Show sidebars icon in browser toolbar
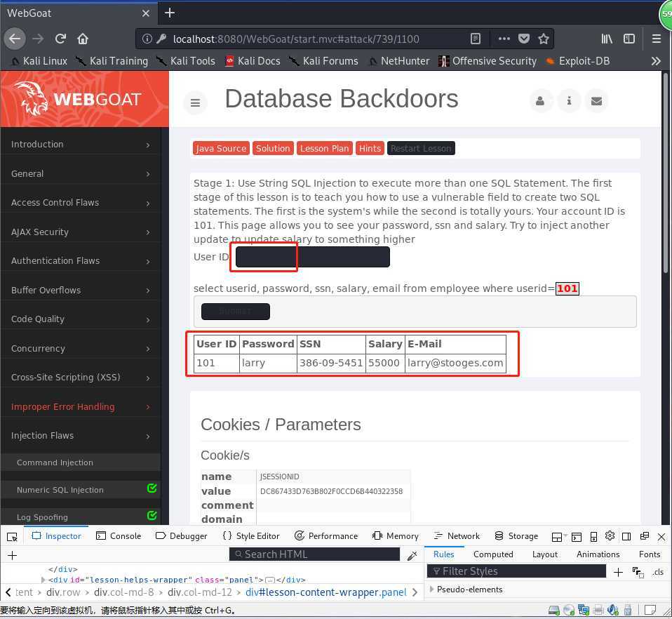This screenshot has width=672, height=619. [x=629, y=39]
